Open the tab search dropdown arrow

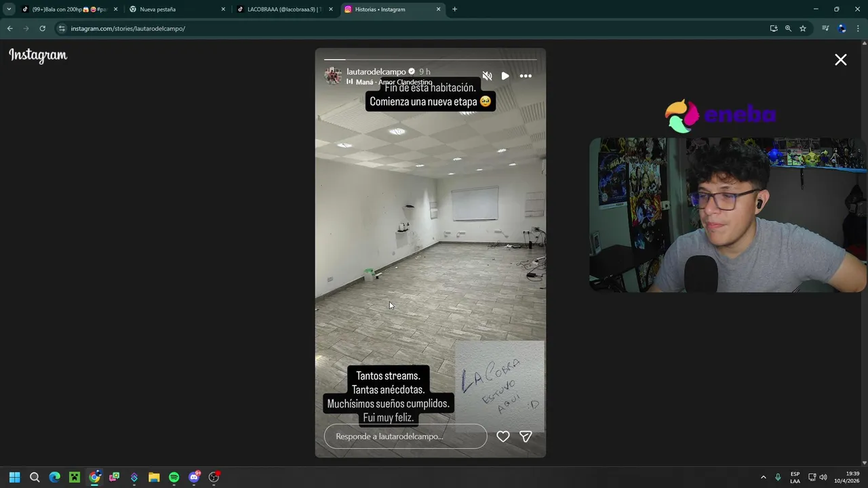coord(9,9)
